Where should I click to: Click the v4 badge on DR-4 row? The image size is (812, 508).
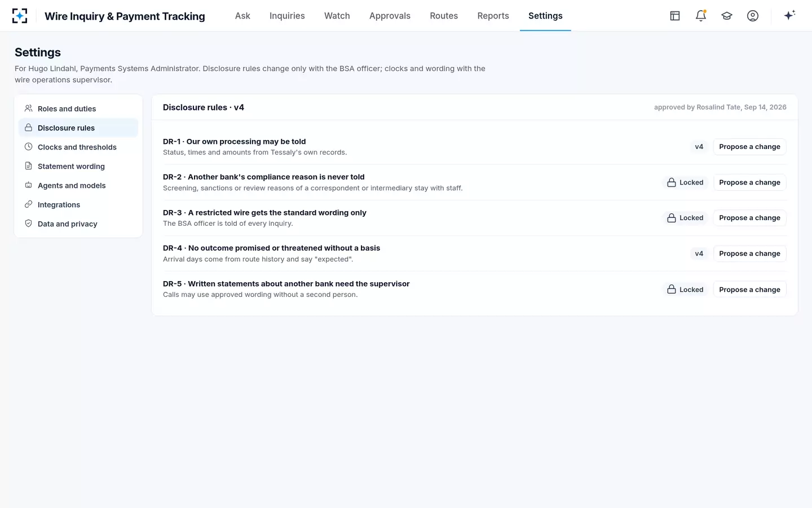pos(699,253)
